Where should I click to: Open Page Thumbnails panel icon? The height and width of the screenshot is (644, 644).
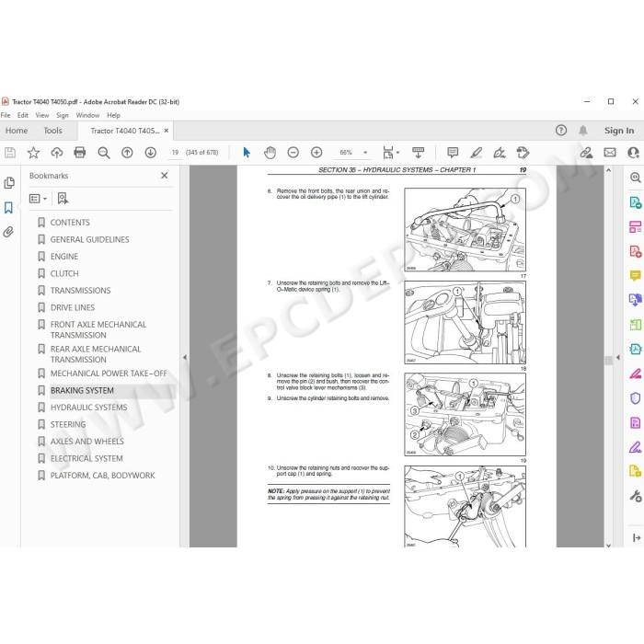coord(9,183)
